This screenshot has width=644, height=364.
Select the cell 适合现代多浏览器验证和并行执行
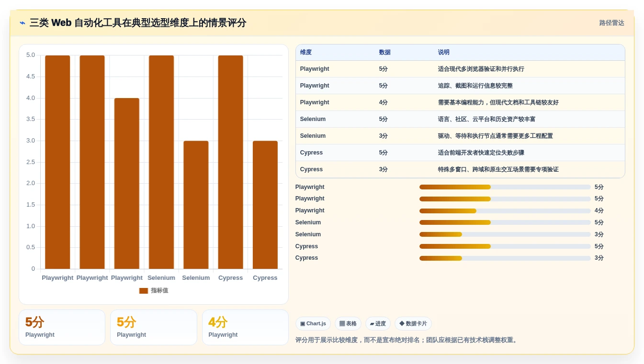tap(481, 69)
